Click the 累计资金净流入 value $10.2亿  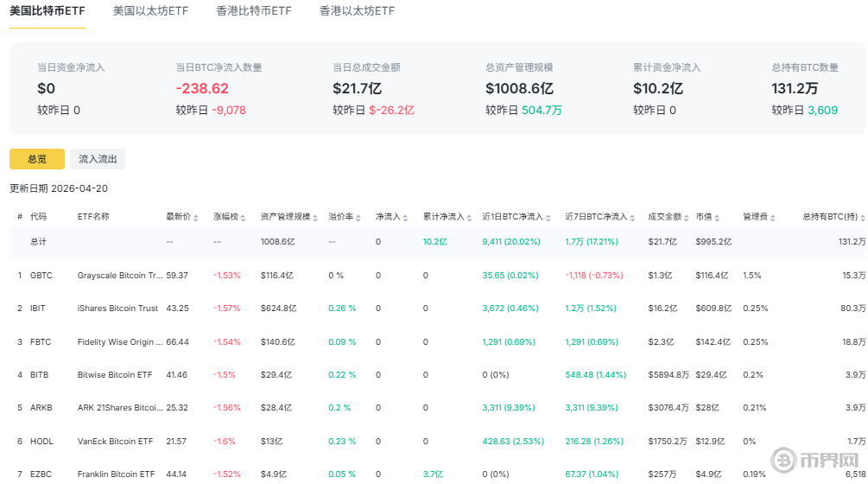pos(658,89)
